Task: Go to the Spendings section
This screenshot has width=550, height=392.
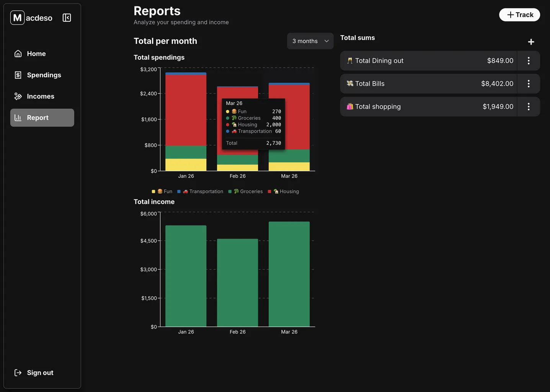Action: point(43,75)
